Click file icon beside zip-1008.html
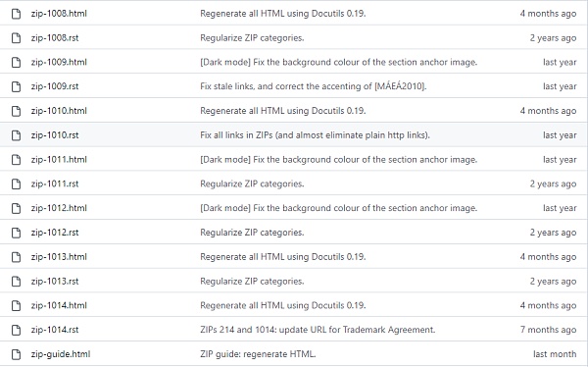The image size is (588, 367). (x=16, y=14)
